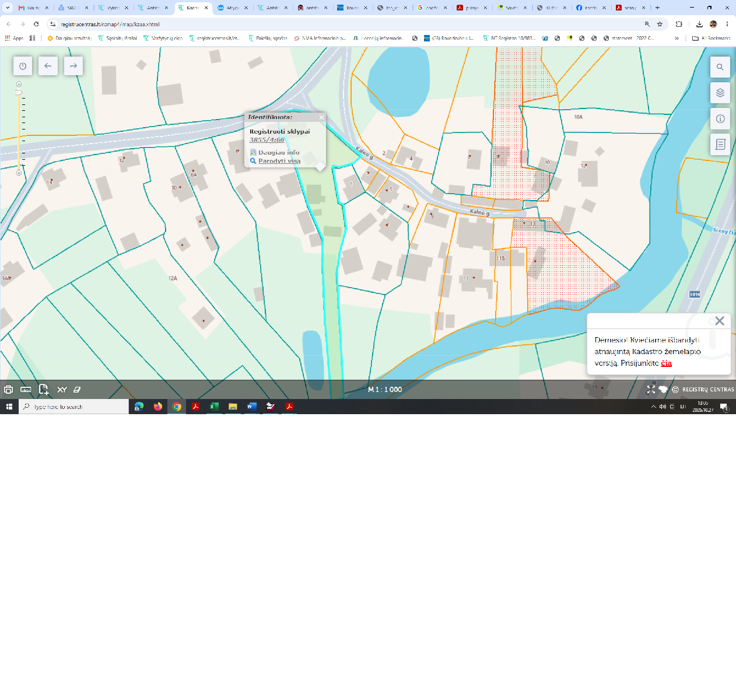Switch the map to fullscreen
Screen dimensions: 736x700
[x=651, y=390]
